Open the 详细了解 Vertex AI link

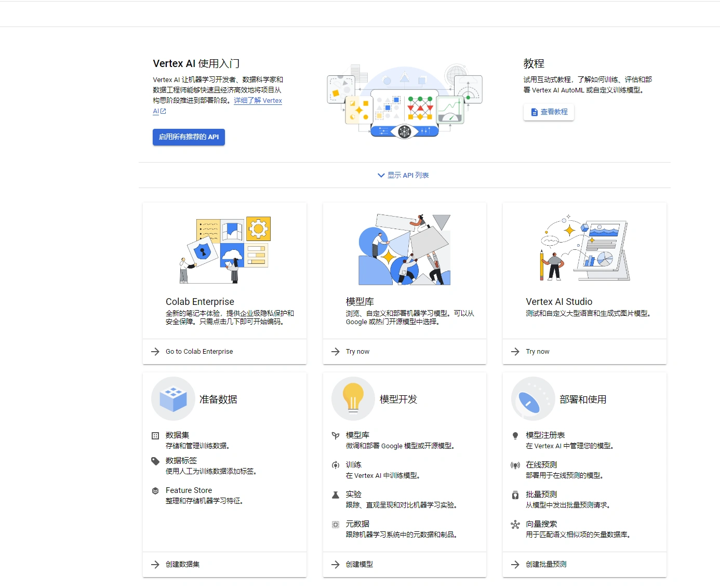pos(258,101)
